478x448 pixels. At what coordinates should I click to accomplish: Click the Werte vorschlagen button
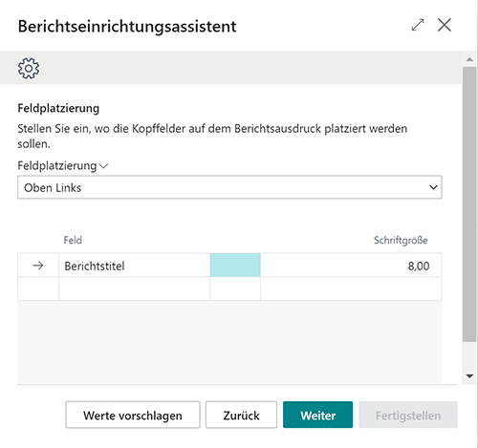coord(133,415)
